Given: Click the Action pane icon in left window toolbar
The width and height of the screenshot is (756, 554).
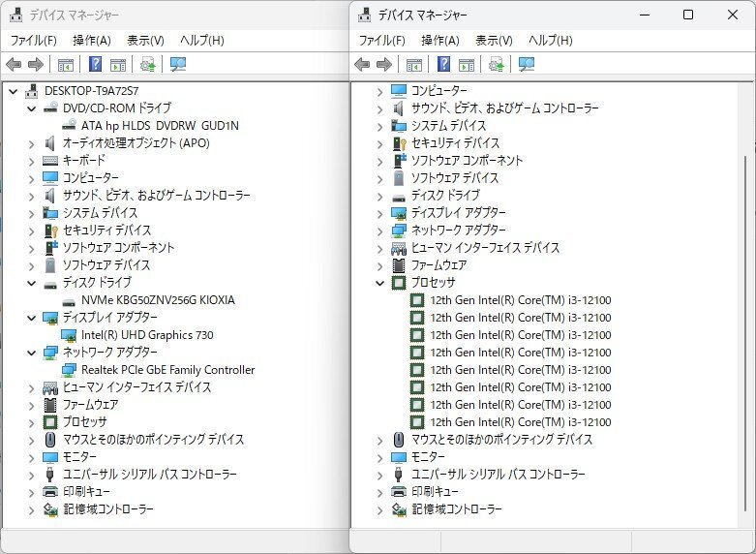Looking at the screenshot, I should tap(118, 64).
